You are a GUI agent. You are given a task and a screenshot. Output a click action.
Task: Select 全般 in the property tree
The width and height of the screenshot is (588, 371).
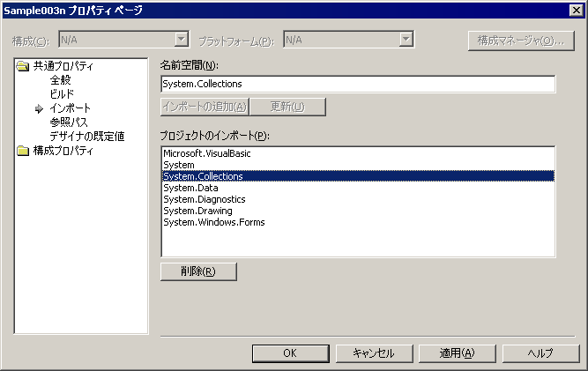pyautogui.click(x=60, y=80)
